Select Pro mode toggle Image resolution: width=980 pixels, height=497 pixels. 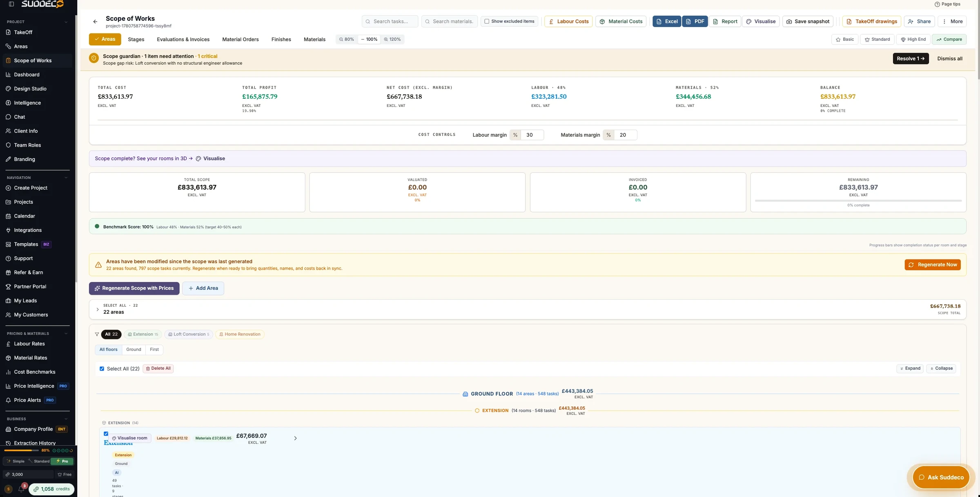62,461
